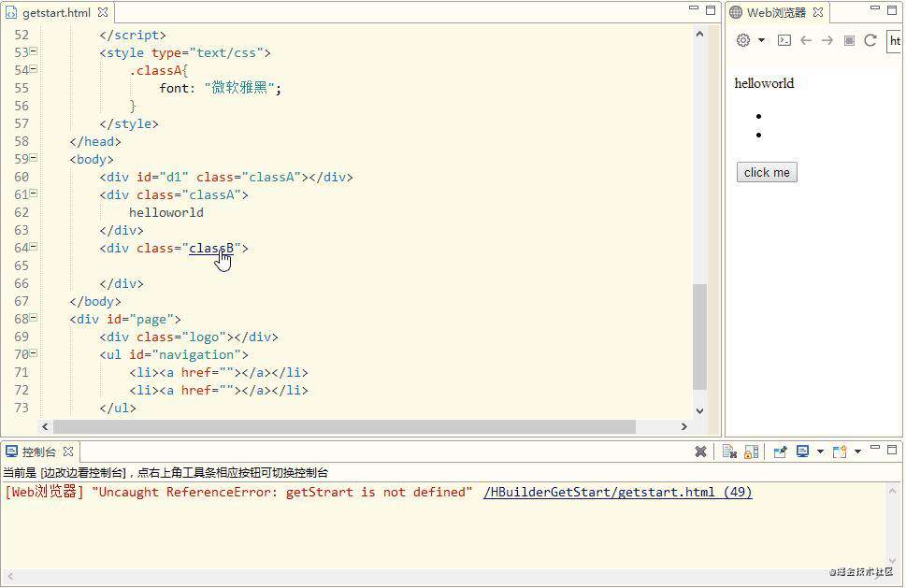Viewport: 906px width, 588px height.
Task: Clear the console output icon
Action: (729, 452)
